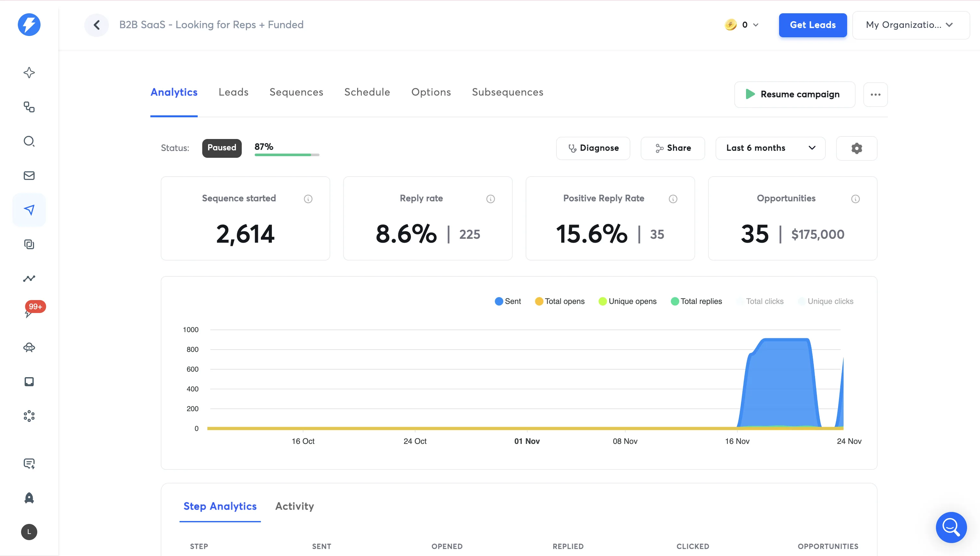Open the help chat bubble button
The width and height of the screenshot is (980, 556).
tap(951, 527)
